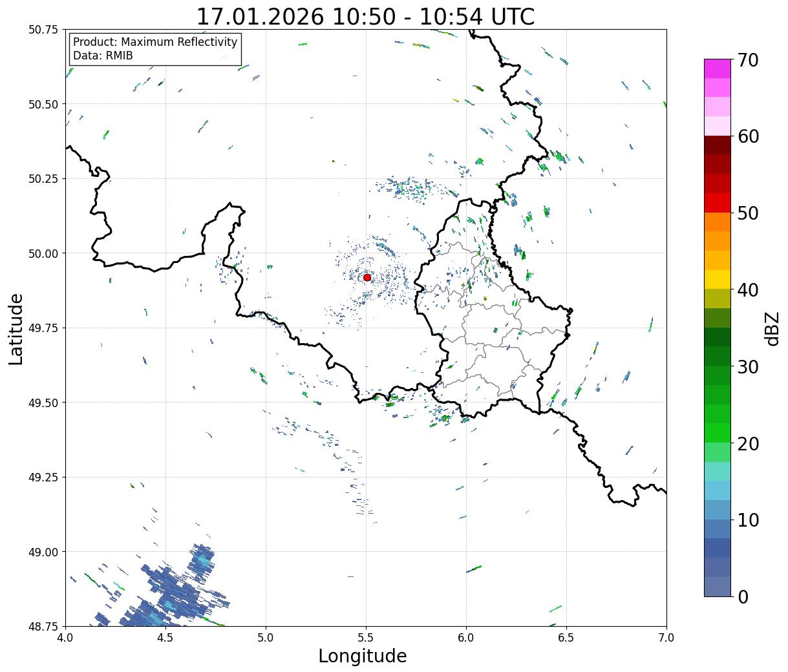Click the latitude tick label 49.25

(43, 478)
